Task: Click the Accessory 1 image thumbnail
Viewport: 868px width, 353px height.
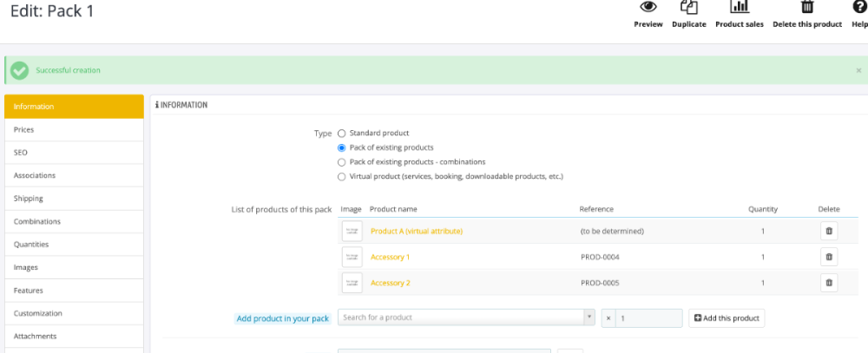Action: (x=352, y=257)
